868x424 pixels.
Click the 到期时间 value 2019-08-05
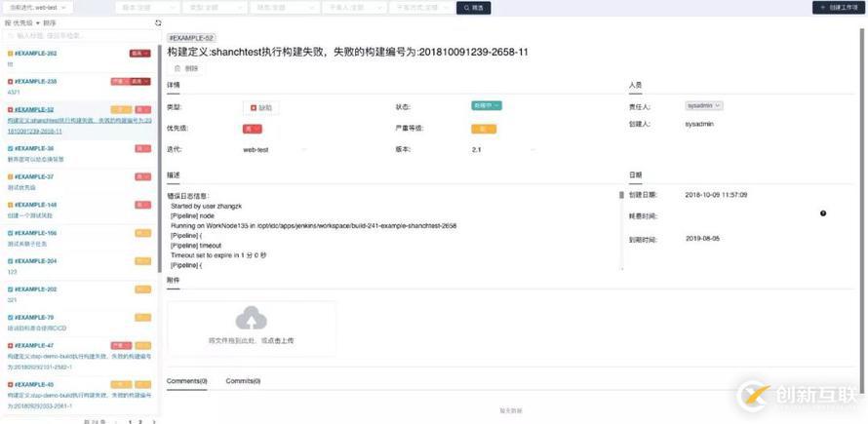(702, 239)
